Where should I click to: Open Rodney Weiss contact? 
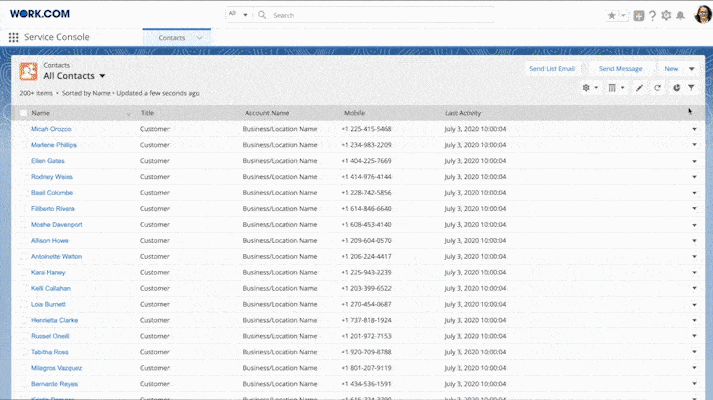pyautogui.click(x=52, y=177)
